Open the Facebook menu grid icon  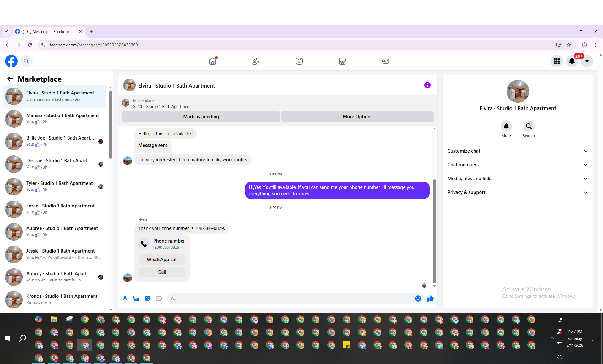click(557, 61)
